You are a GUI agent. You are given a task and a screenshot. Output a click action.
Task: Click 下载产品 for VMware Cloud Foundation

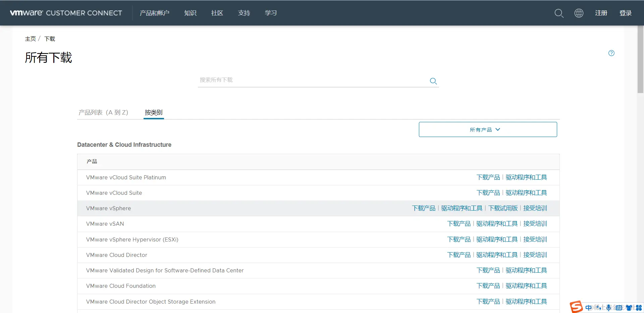(x=488, y=286)
